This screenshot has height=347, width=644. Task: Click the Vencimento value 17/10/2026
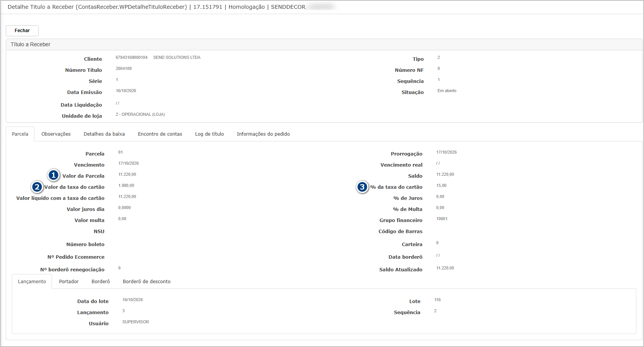coord(128,164)
